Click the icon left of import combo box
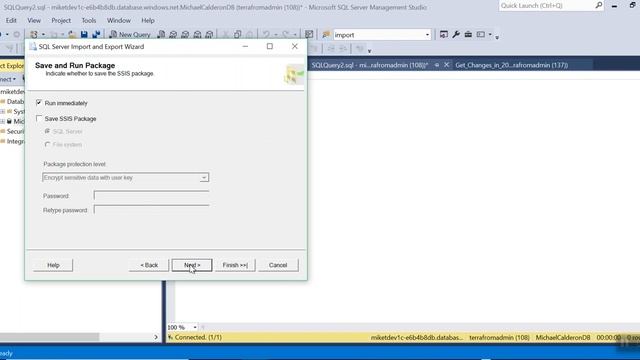640x360 pixels. point(326,35)
